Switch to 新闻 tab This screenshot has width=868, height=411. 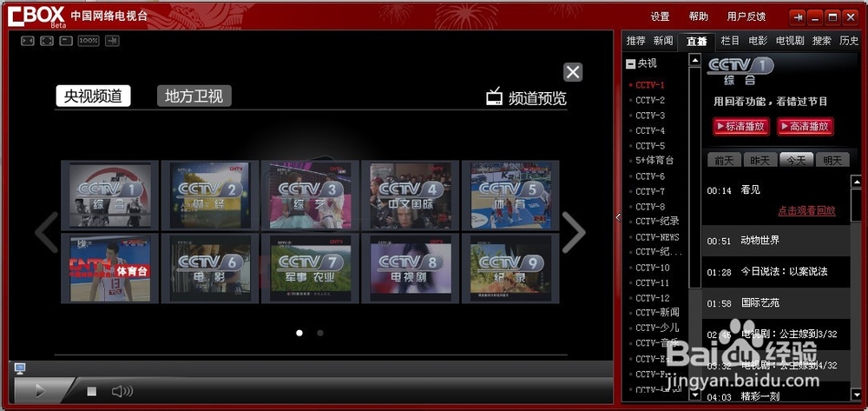pos(663,41)
